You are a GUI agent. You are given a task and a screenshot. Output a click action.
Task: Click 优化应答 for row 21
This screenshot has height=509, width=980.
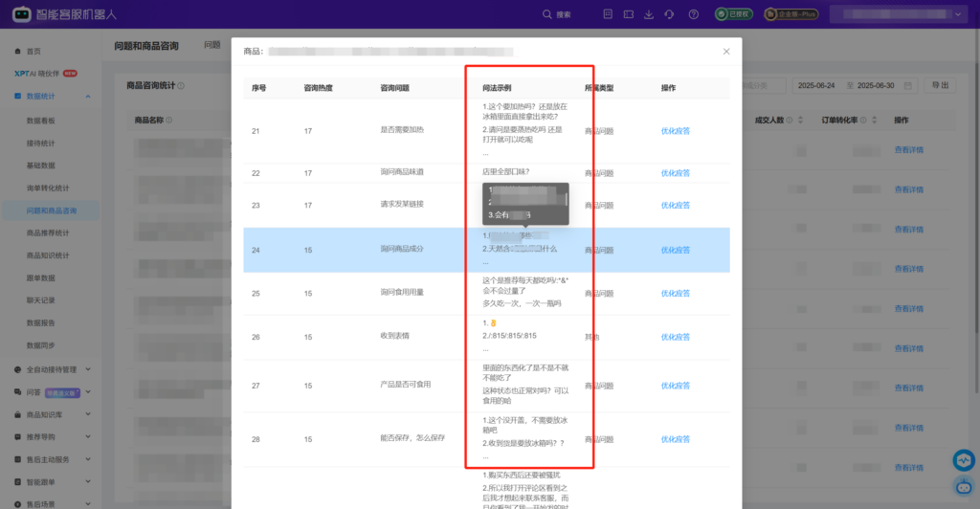(675, 131)
